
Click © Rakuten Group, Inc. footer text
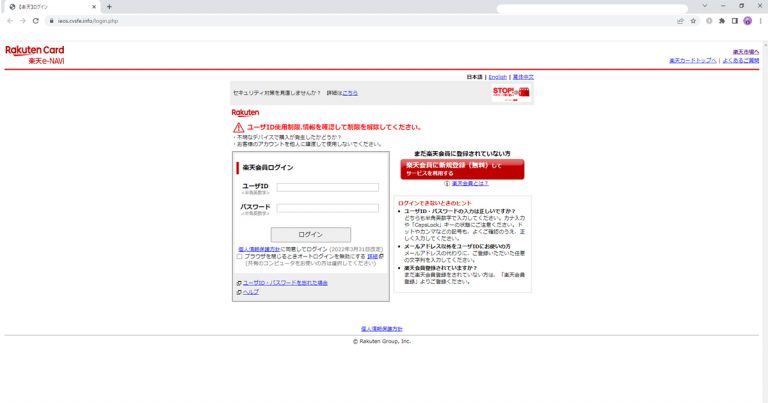382,341
